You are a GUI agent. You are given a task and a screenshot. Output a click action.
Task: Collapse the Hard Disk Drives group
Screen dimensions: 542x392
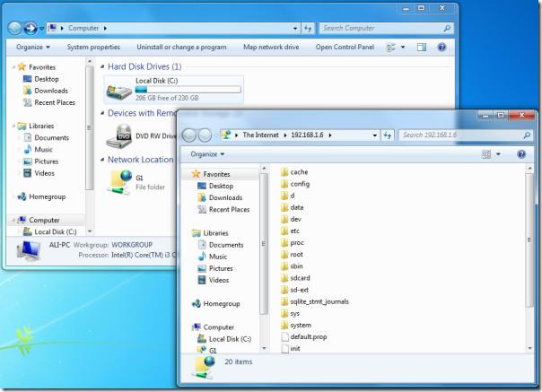(x=101, y=66)
